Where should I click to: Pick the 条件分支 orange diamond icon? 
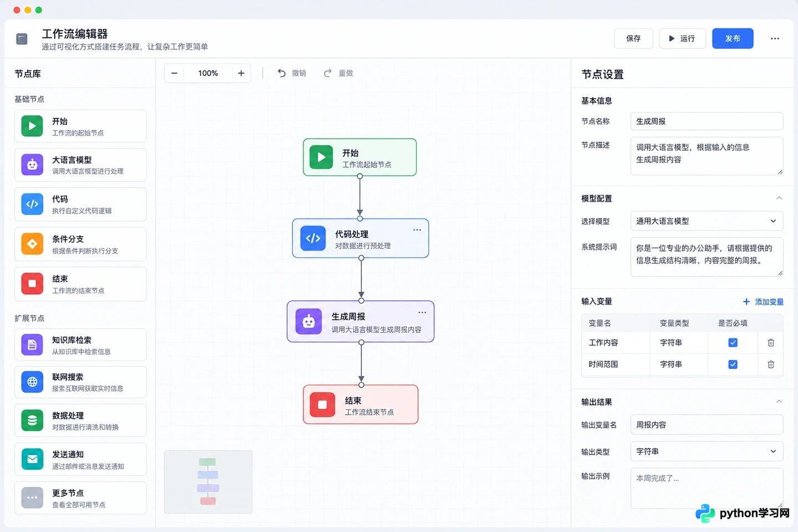(x=32, y=244)
